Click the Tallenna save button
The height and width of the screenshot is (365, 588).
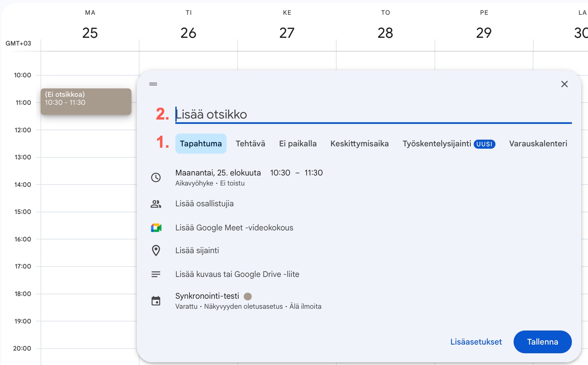point(542,342)
